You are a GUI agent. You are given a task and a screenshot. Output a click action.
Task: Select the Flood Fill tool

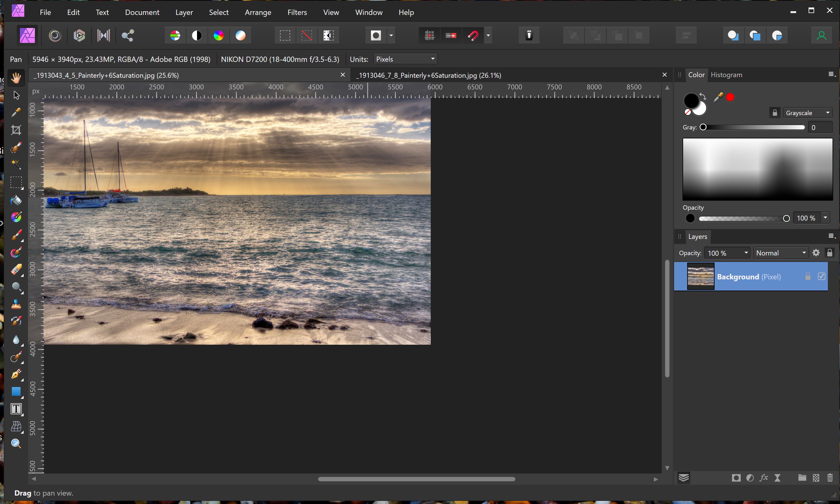tap(16, 200)
